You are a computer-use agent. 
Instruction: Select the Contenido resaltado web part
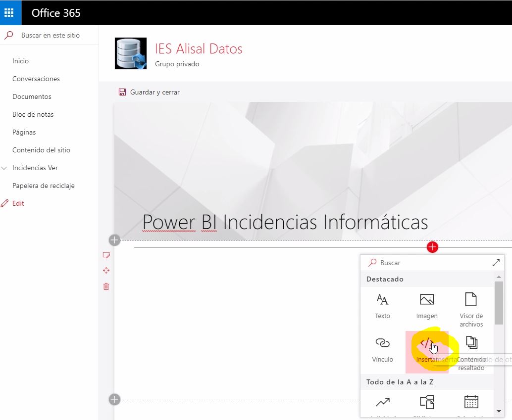point(471,353)
